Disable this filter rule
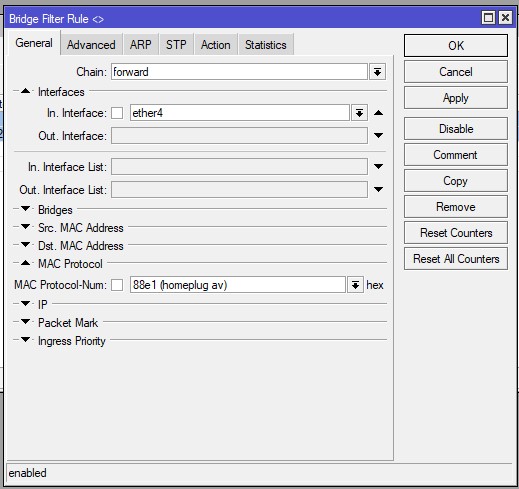The width and height of the screenshot is (519, 489). point(456,129)
